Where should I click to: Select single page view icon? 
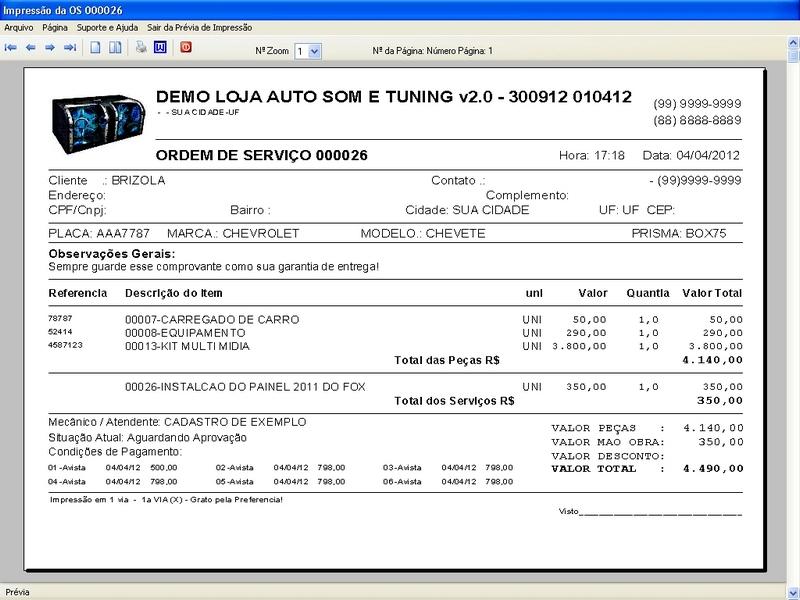(x=96, y=47)
